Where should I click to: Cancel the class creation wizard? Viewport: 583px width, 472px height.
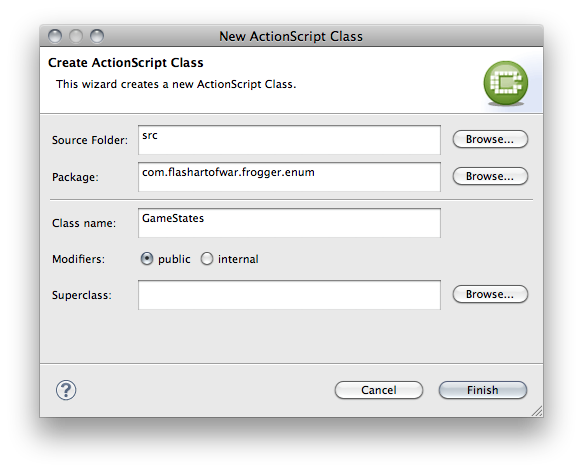(379, 390)
